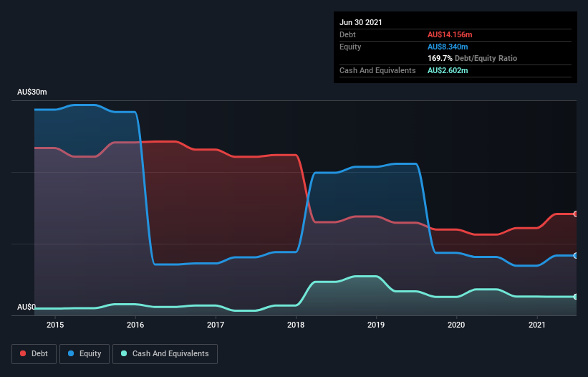This screenshot has height=377, width=588.
Task: Click the 2016 x-axis label
Action: 135,325
